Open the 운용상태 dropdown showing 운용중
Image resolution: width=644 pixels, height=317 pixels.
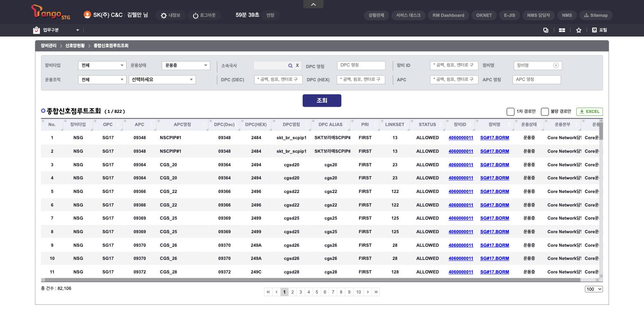coord(186,65)
